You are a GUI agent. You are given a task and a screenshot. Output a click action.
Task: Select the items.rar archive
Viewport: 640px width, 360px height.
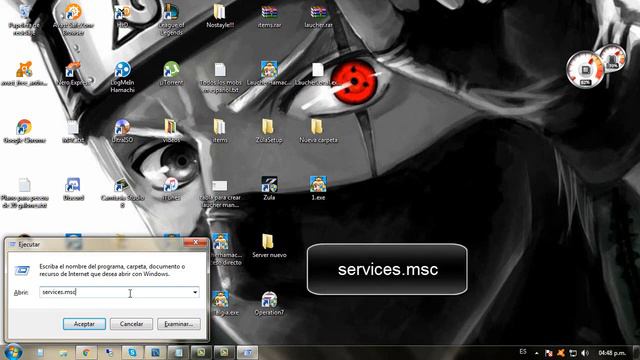coord(269,16)
